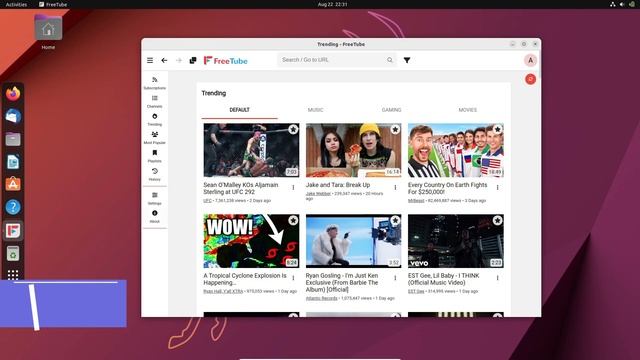640x360 pixels.
Task: Go forward with the right arrow
Action: tap(179, 60)
